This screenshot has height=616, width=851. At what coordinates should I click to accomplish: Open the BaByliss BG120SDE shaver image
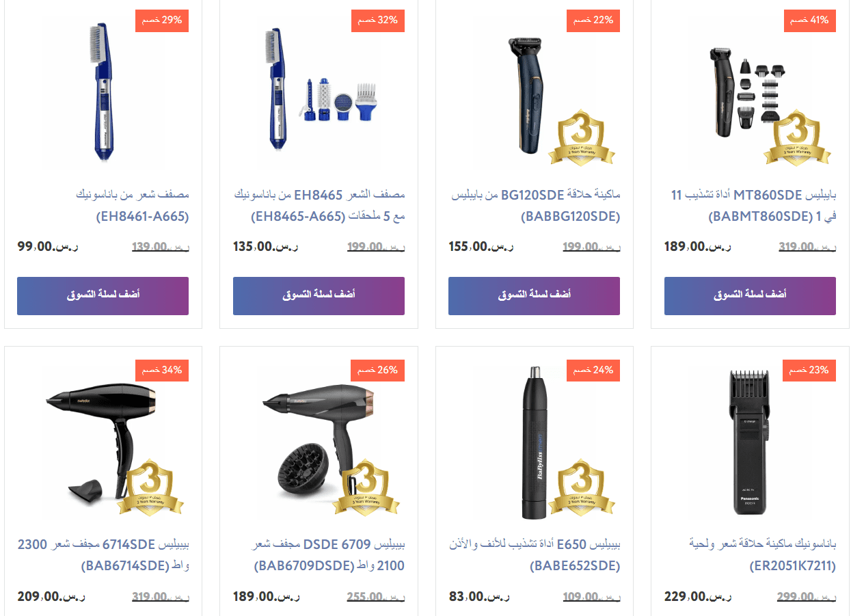pyautogui.click(x=535, y=92)
